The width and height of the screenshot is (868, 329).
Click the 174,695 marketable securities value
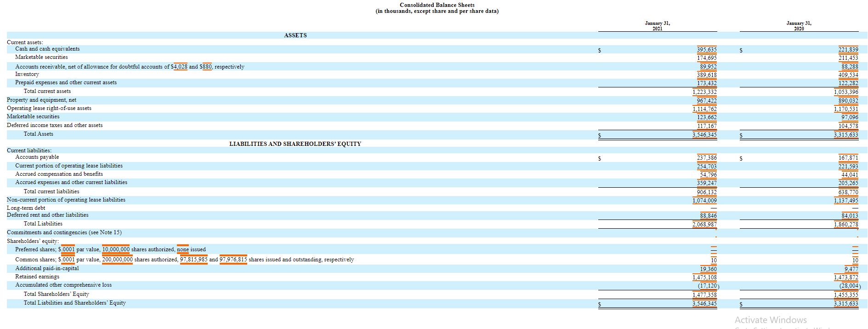pos(707,58)
